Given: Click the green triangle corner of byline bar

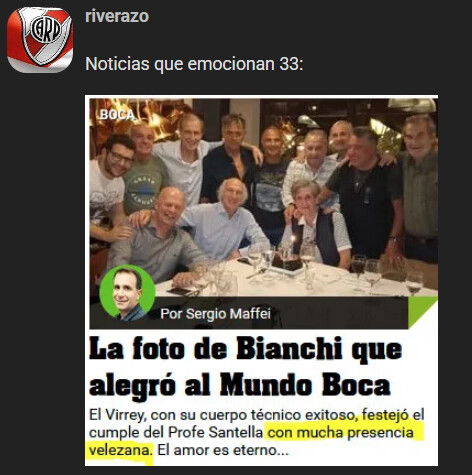Looking at the screenshot, I should click(423, 312).
